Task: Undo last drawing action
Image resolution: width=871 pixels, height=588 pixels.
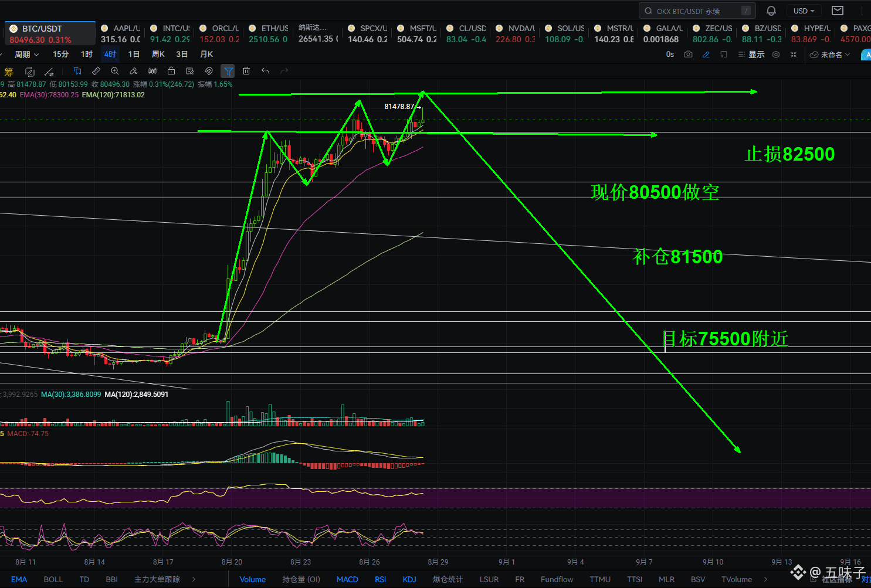Action: [266, 71]
